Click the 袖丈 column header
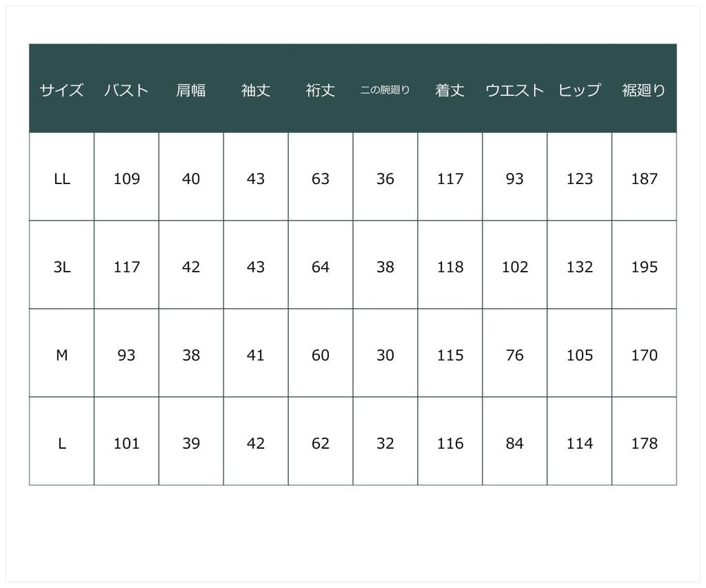The width and height of the screenshot is (706, 588). click(x=256, y=90)
